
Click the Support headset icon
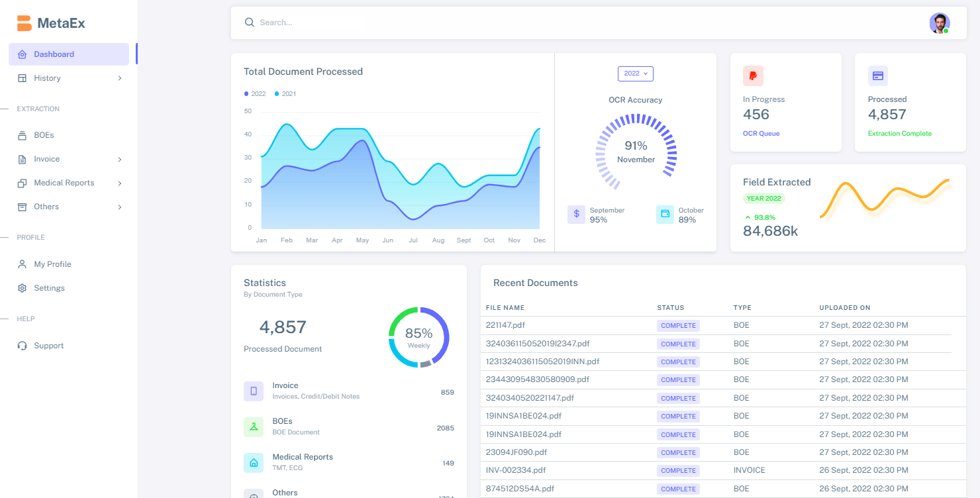pyautogui.click(x=22, y=346)
